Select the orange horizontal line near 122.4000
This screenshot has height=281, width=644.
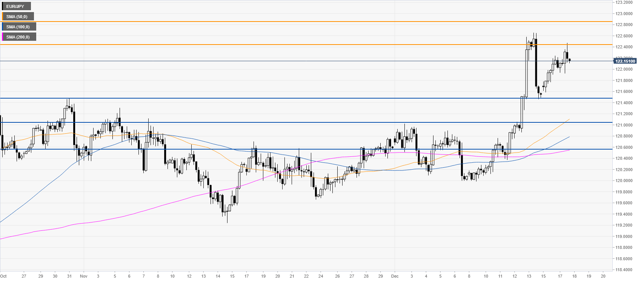(302, 45)
